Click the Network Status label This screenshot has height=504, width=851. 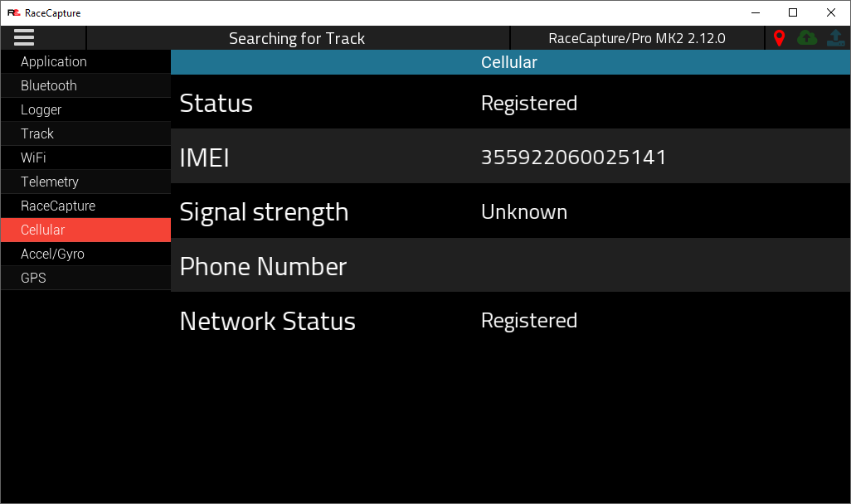pyautogui.click(x=268, y=321)
